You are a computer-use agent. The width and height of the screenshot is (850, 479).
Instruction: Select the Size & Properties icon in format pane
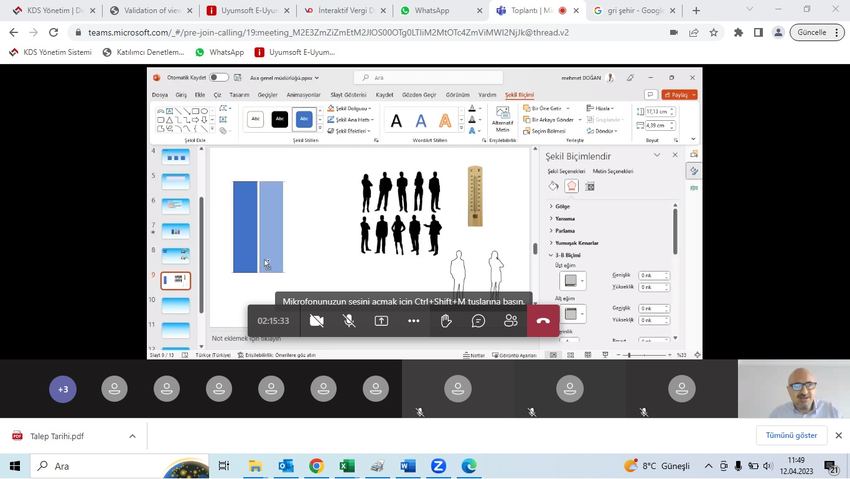point(590,186)
